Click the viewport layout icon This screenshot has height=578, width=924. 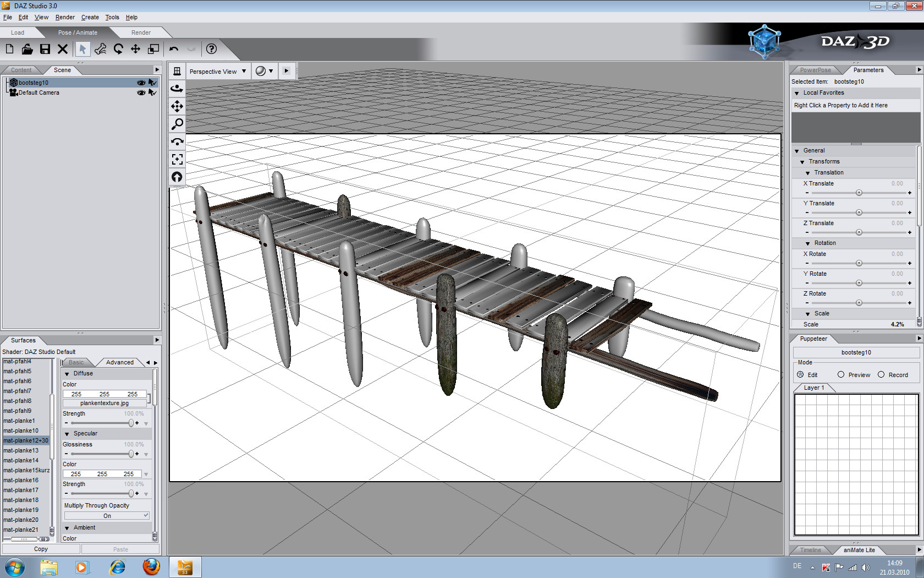[x=177, y=71]
